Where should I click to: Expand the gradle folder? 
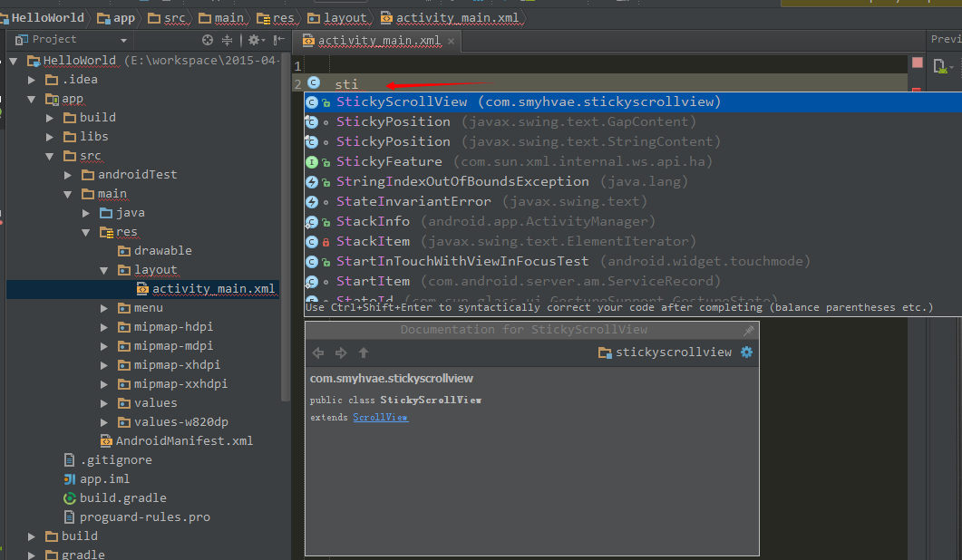click(x=32, y=555)
